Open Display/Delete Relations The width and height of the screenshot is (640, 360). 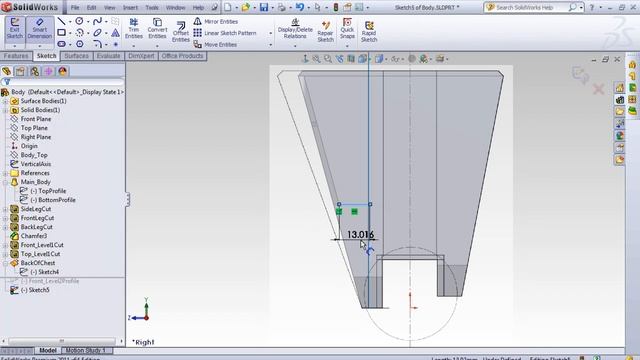[295, 29]
